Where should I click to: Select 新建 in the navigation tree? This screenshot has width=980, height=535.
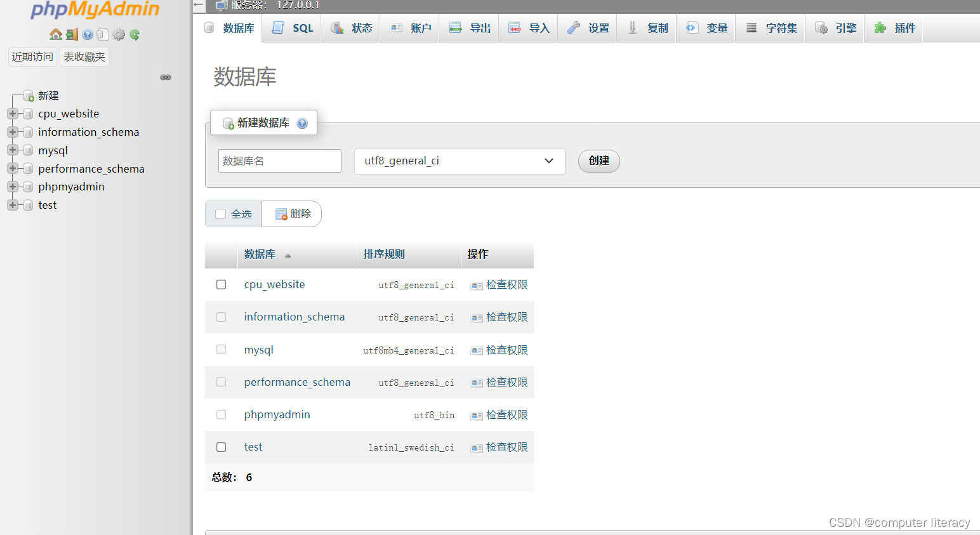(x=48, y=95)
